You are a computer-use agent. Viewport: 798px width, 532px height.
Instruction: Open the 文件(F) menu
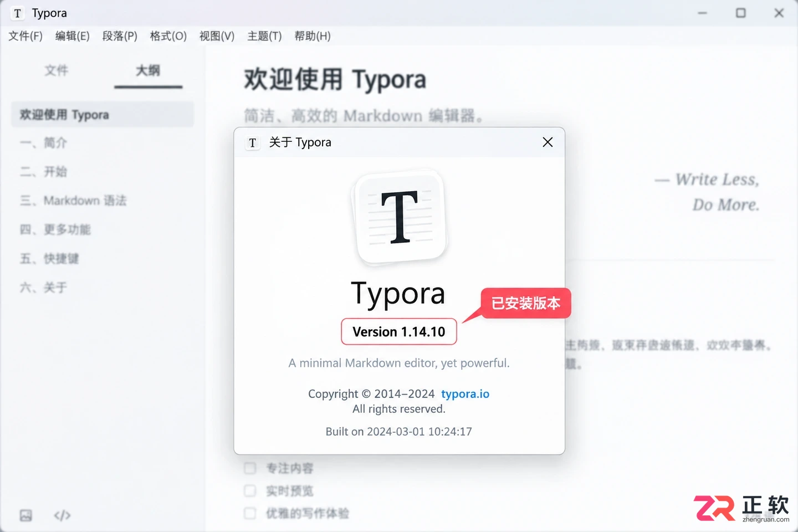[25, 36]
